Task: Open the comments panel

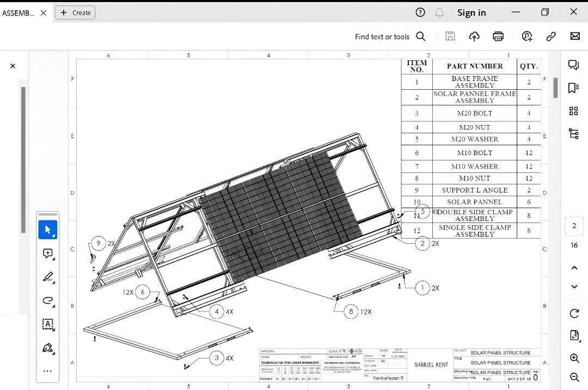Action: [x=573, y=65]
